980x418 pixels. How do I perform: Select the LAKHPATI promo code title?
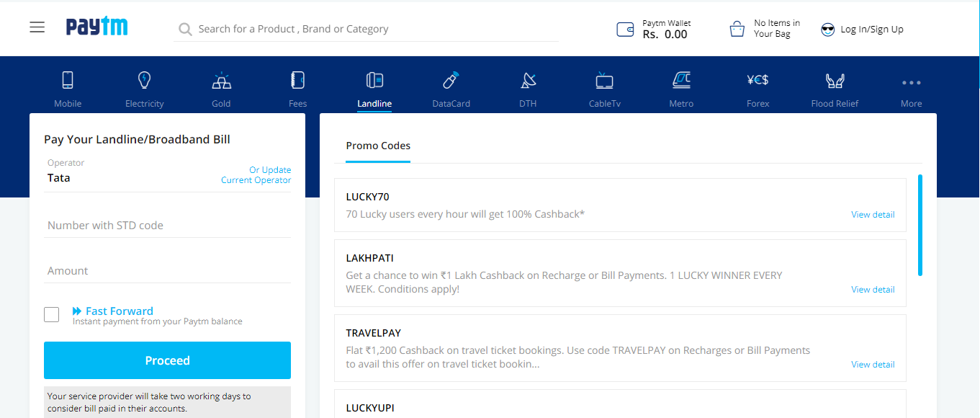click(369, 258)
